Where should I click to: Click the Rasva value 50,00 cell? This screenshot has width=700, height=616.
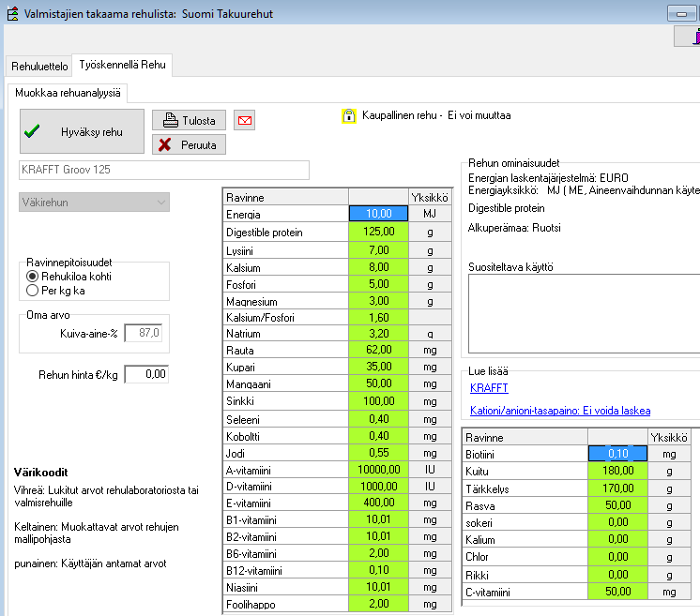coord(617,505)
